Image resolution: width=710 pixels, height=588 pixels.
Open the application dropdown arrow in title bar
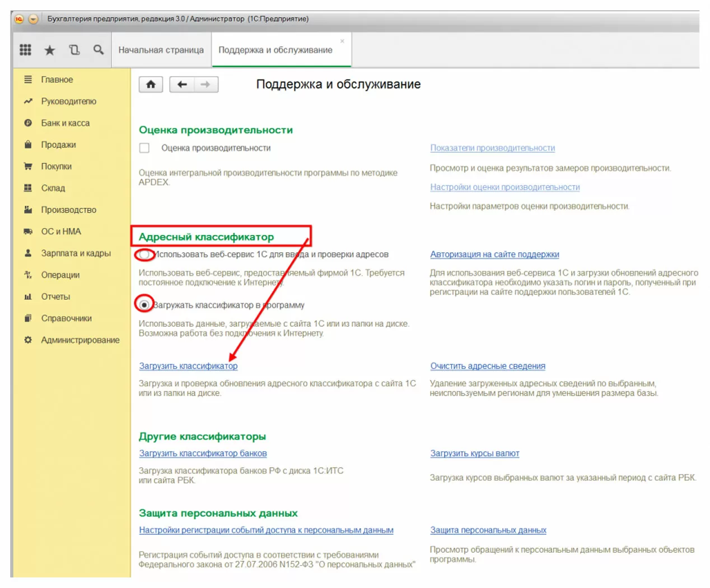33,19
